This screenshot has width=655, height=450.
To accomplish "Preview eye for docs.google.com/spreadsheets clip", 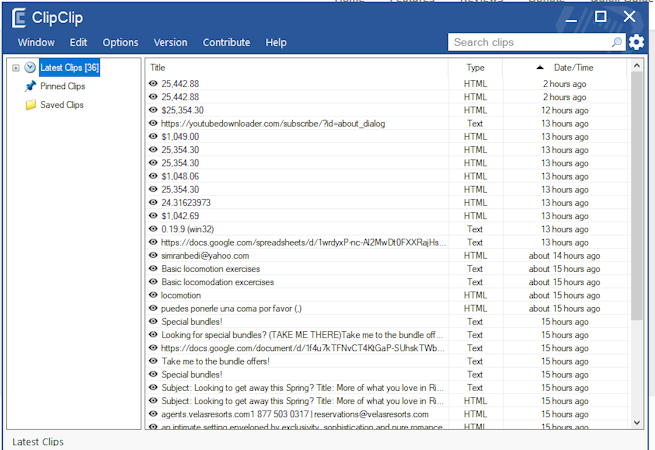I will click(x=153, y=242).
